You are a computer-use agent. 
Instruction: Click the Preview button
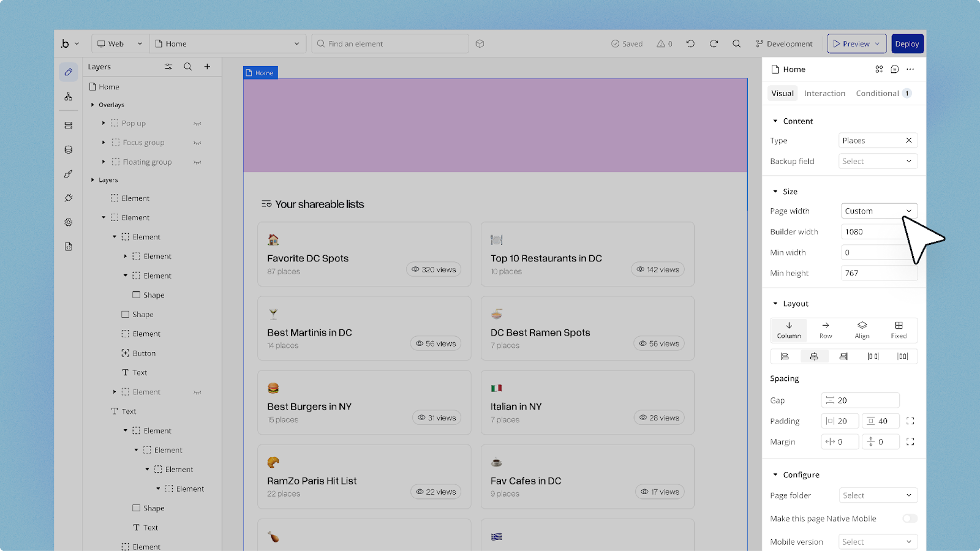856,43
